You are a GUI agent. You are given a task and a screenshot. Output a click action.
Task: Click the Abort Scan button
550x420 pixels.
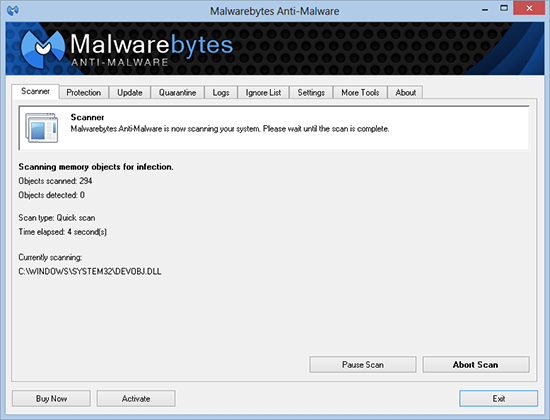[x=476, y=365]
